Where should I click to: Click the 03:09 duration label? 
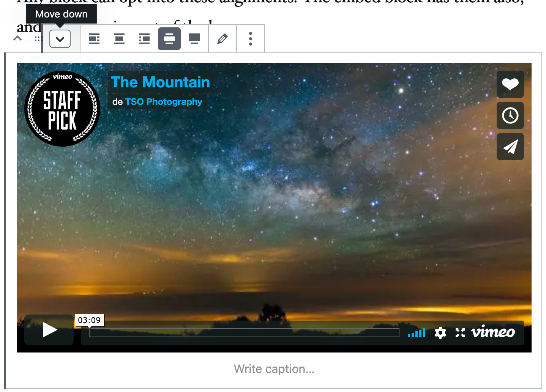click(89, 320)
